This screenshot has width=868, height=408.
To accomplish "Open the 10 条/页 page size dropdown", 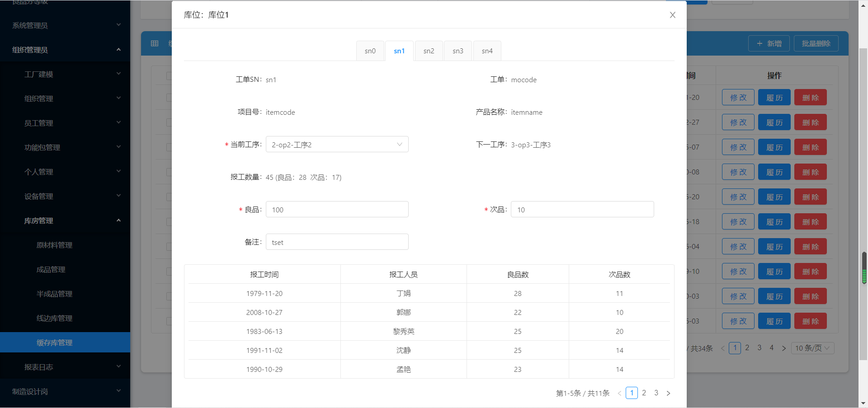I will click(x=813, y=348).
